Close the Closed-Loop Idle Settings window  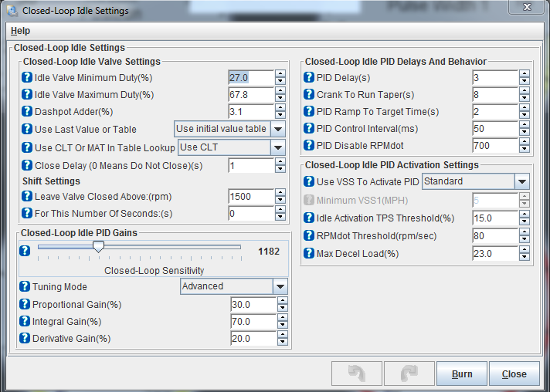pos(527,7)
